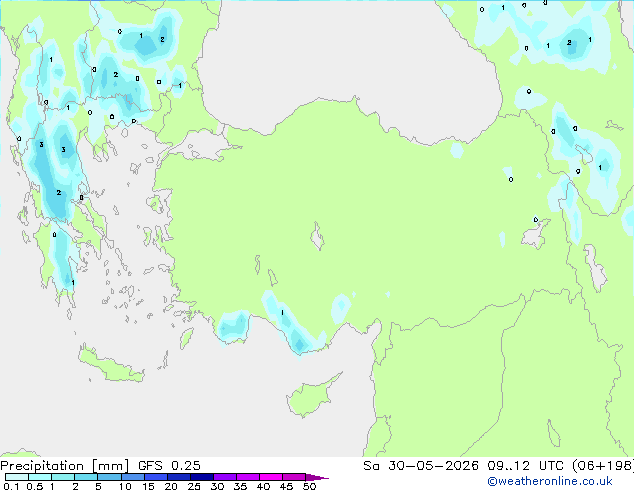
Task: Click the 15–20 mm legend color swatch
Action: tap(155, 477)
